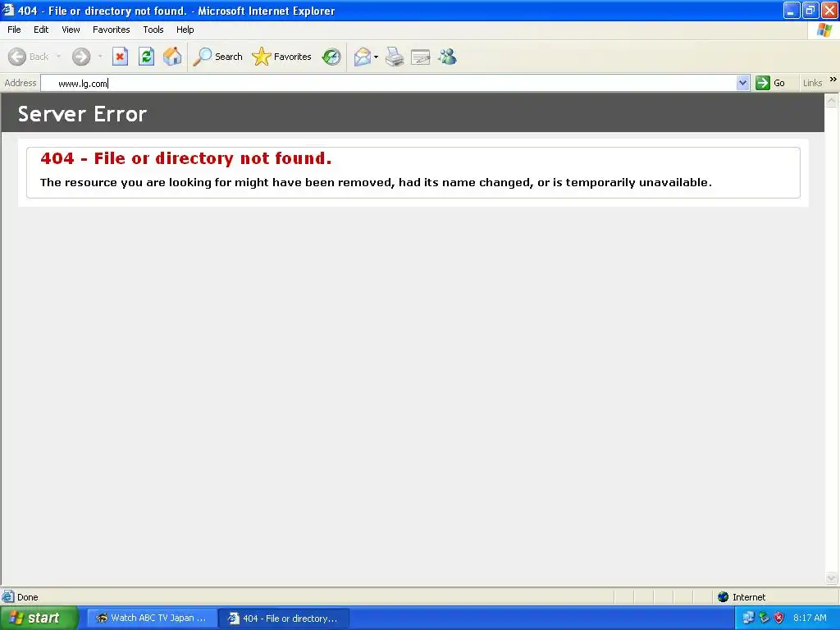Open the Favorites menu in the menu bar
The width and height of the screenshot is (840, 630).
(112, 30)
